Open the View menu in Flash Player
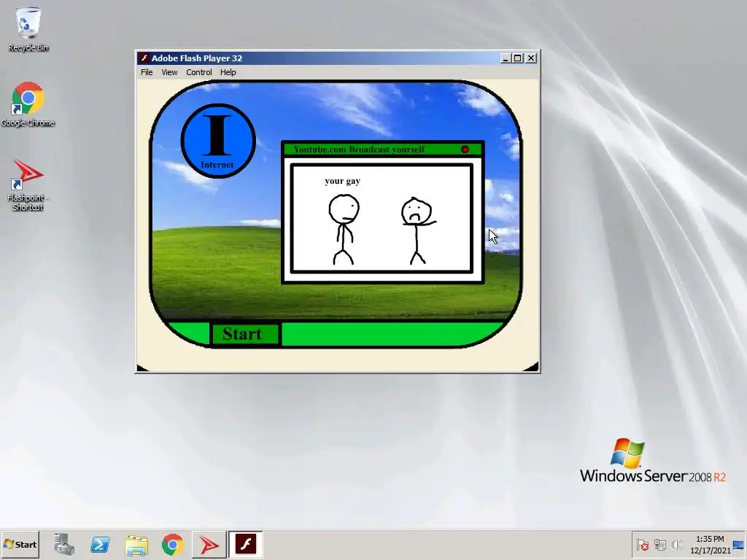The width and height of the screenshot is (747, 560). [x=169, y=72]
